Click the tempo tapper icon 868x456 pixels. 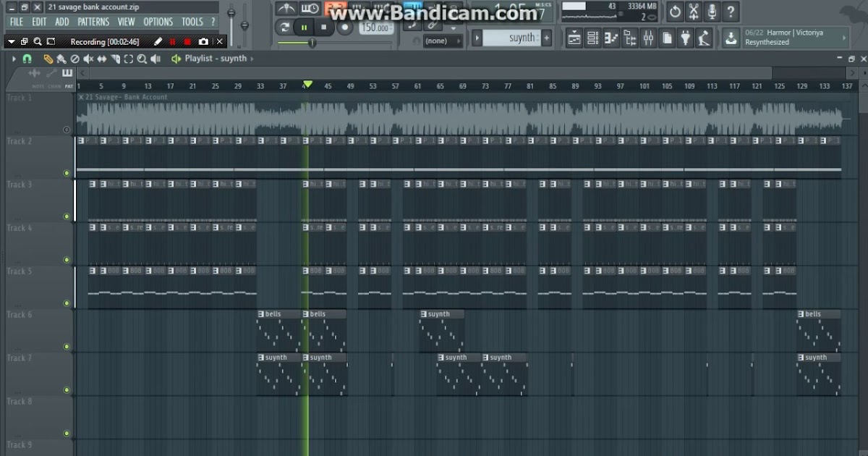(x=704, y=38)
